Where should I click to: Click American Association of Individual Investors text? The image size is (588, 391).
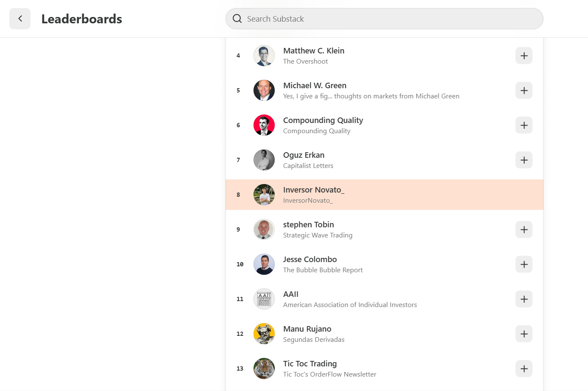pyautogui.click(x=350, y=305)
